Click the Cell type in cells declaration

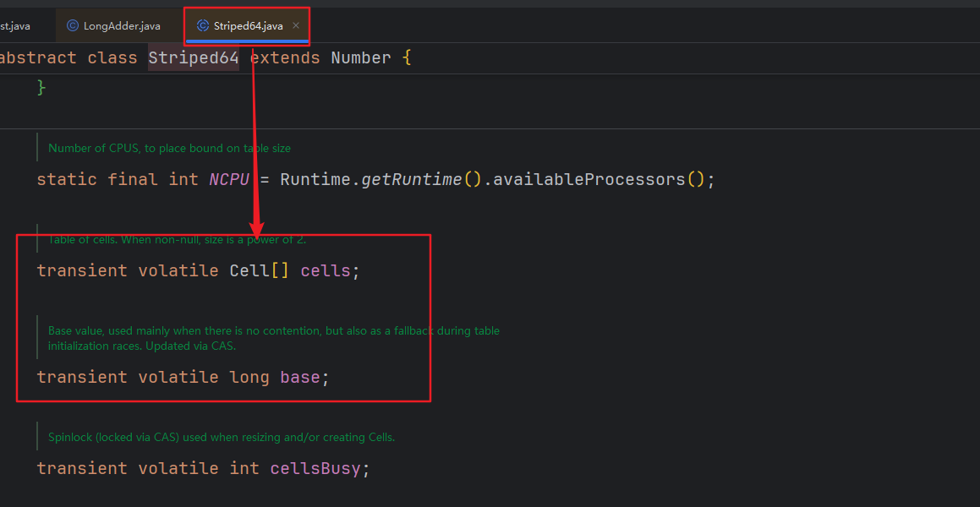(249, 271)
